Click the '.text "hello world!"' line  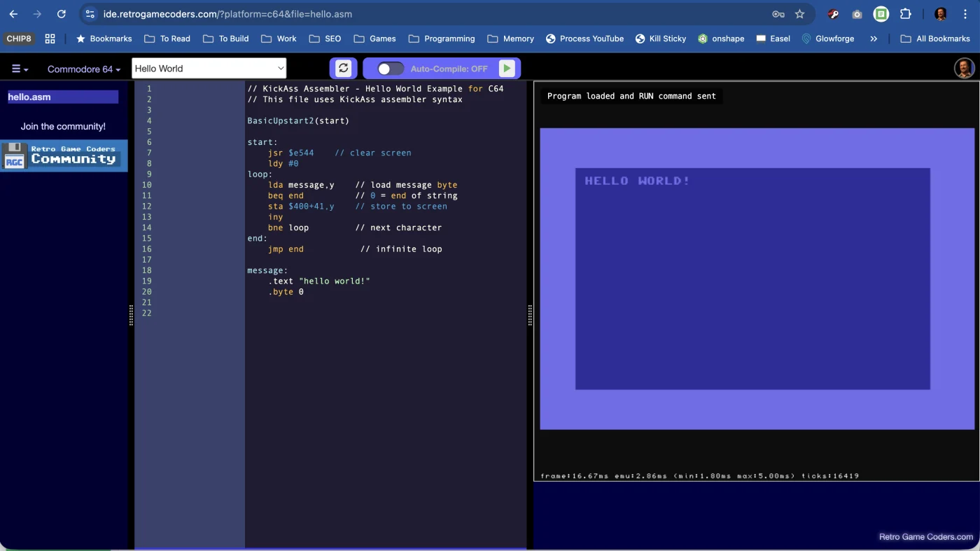tap(318, 281)
